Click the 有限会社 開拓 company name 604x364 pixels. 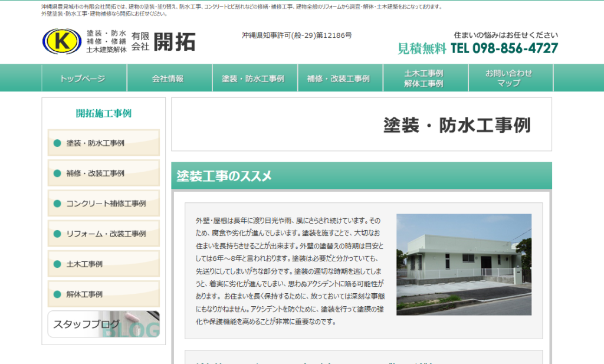(163, 41)
